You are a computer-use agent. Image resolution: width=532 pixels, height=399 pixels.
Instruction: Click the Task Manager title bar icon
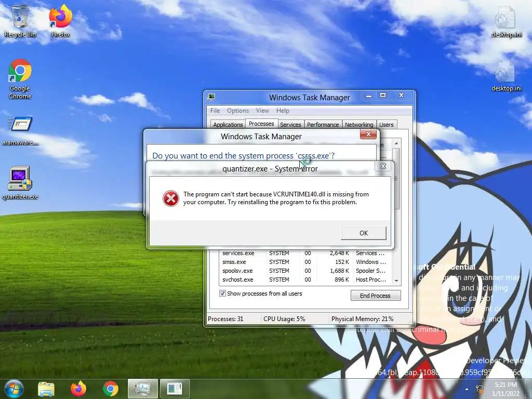coord(211,97)
